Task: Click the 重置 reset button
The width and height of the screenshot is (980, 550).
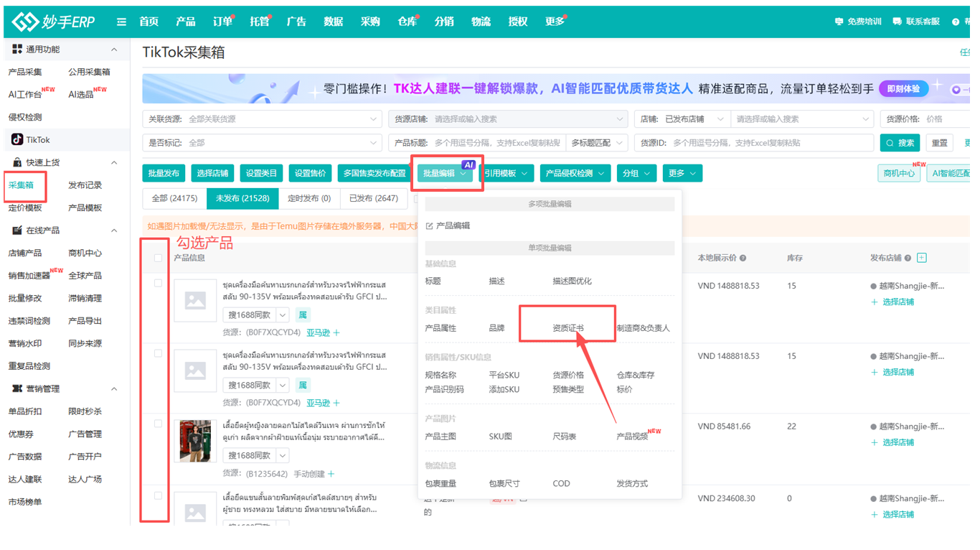Action: 940,143
